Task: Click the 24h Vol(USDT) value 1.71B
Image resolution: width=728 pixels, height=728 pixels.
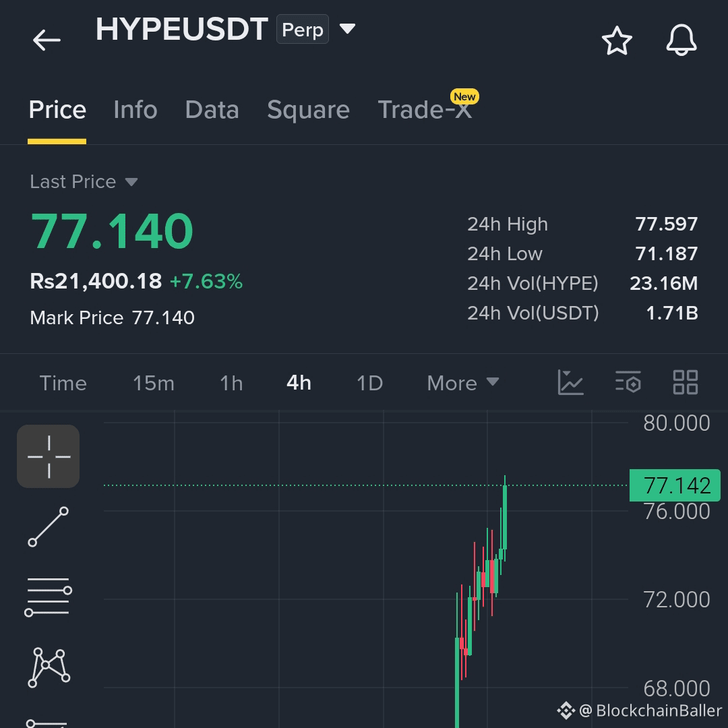Action: point(672,313)
